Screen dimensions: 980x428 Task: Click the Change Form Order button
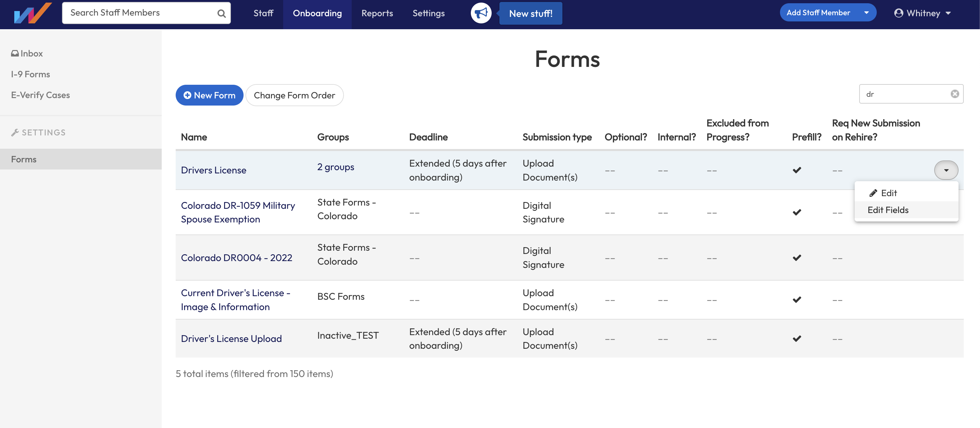295,95
